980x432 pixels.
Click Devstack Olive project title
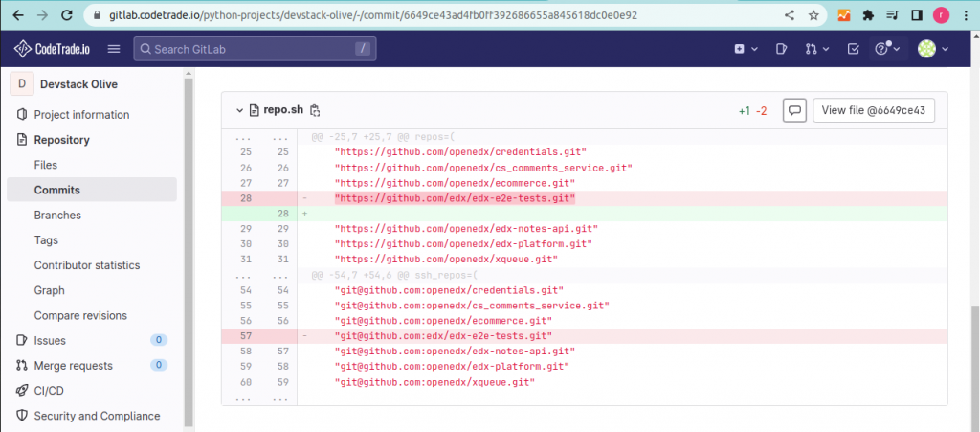pos(78,84)
